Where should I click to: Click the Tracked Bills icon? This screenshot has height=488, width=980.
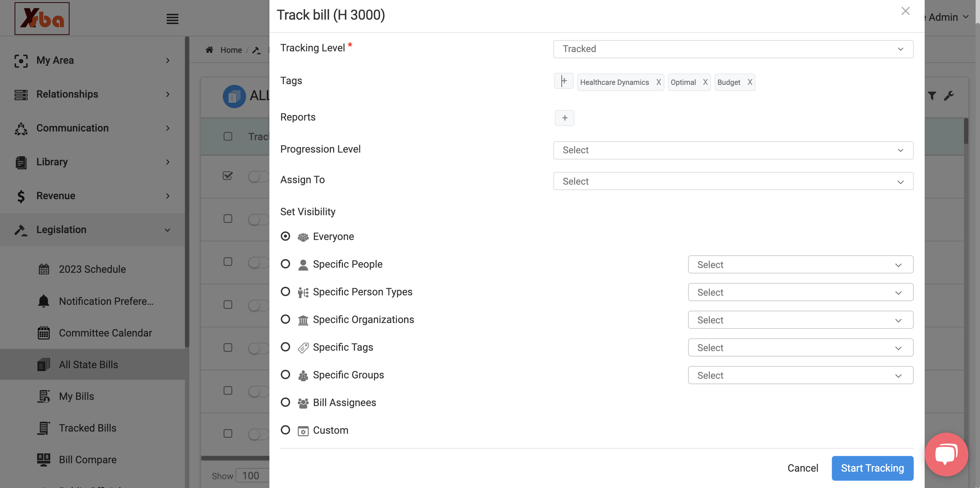[x=44, y=428]
